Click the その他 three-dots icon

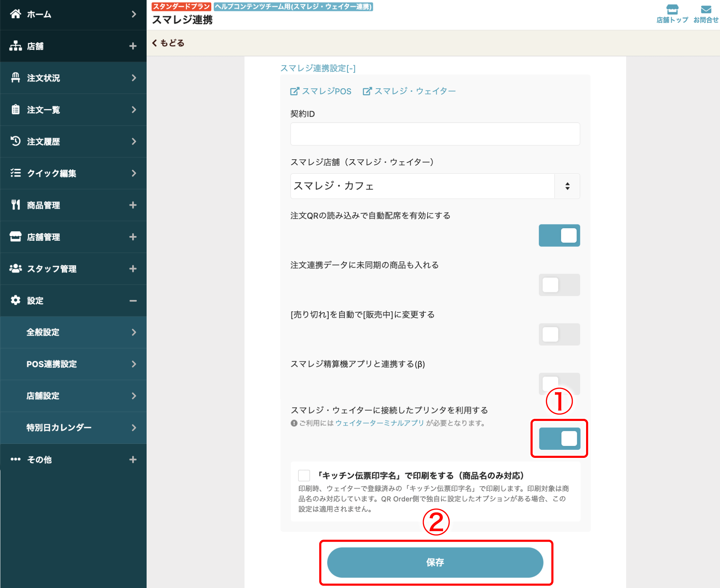coord(15,459)
